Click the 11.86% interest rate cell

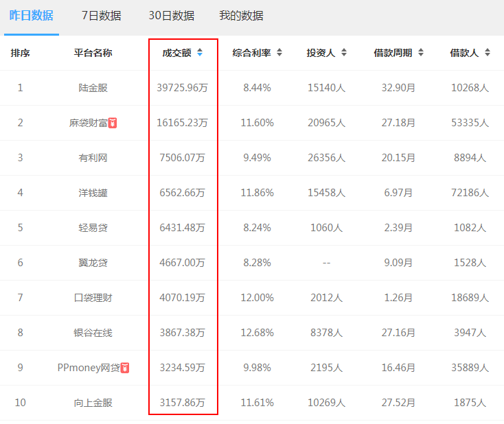tap(257, 193)
